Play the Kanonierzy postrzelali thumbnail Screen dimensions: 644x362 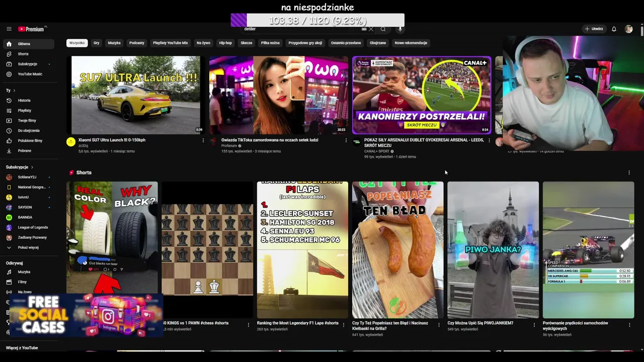[422, 95]
